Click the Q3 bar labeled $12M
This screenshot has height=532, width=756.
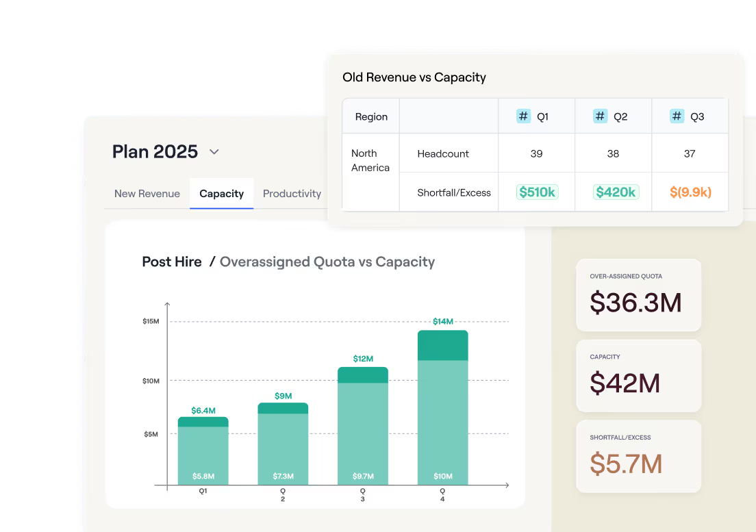362,426
